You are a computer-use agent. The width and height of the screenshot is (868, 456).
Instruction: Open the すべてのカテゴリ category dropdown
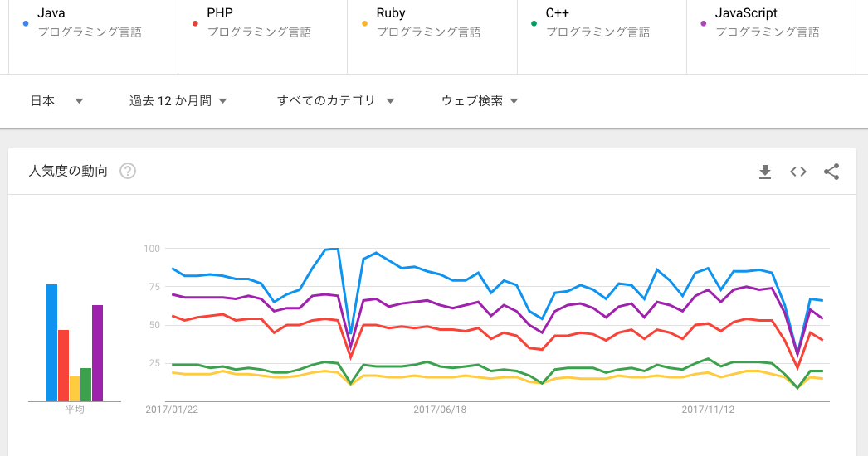[335, 101]
